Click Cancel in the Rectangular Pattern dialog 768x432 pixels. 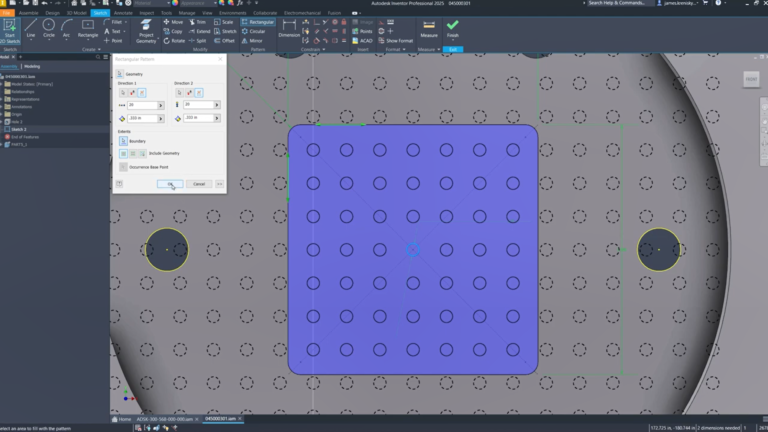[x=199, y=184]
